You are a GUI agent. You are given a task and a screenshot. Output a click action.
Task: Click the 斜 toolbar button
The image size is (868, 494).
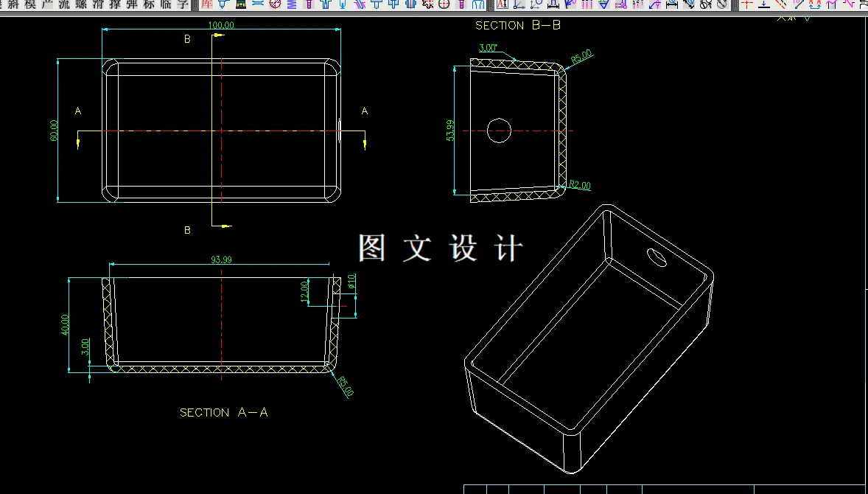point(13,4)
